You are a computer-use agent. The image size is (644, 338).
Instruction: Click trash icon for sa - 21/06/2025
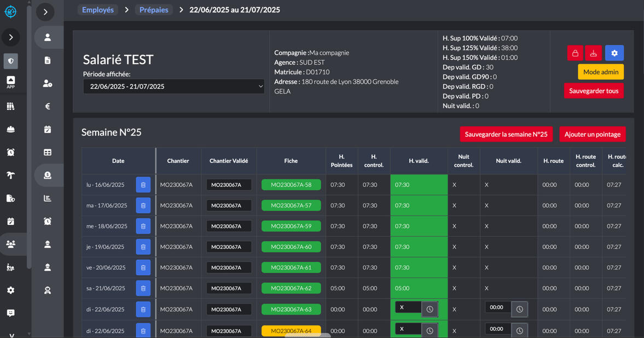(143, 288)
